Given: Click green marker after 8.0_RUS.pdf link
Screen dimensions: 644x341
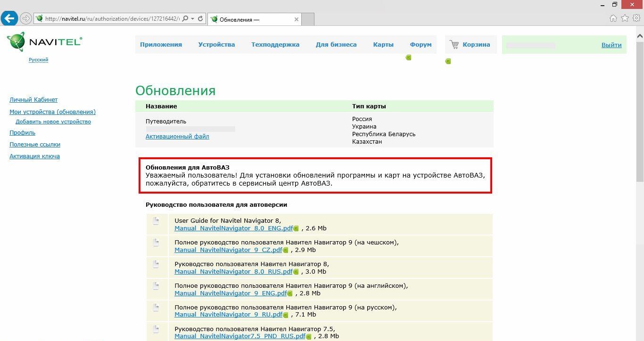Looking at the screenshot, I should pos(296,272).
